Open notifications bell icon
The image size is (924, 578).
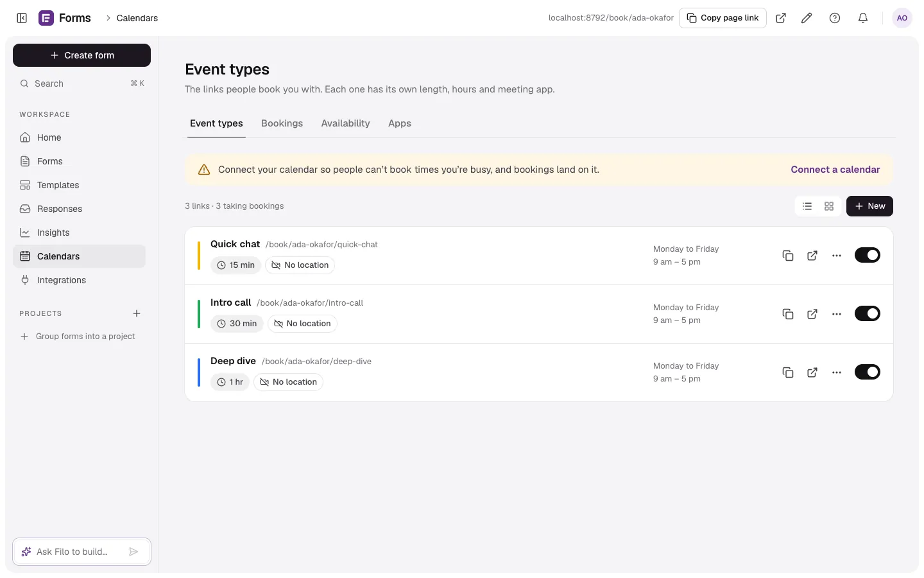pyautogui.click(x=863, y=18)
